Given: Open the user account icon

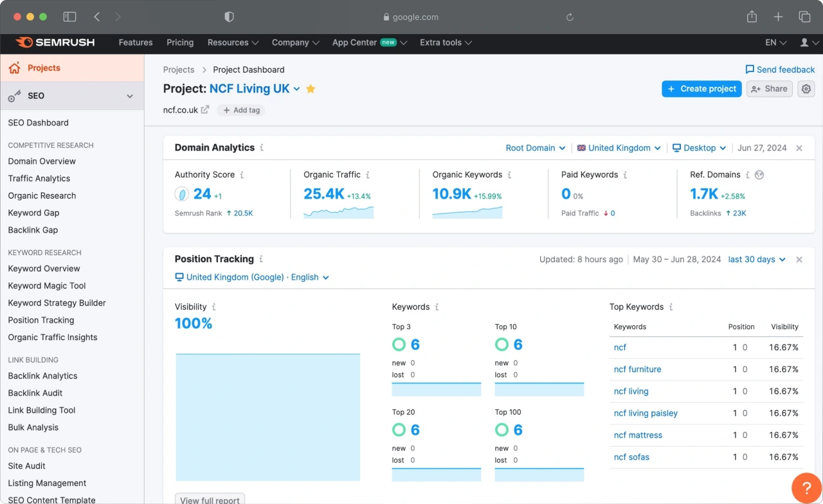Looking at the screenshot, I should (x=804, y=42).
